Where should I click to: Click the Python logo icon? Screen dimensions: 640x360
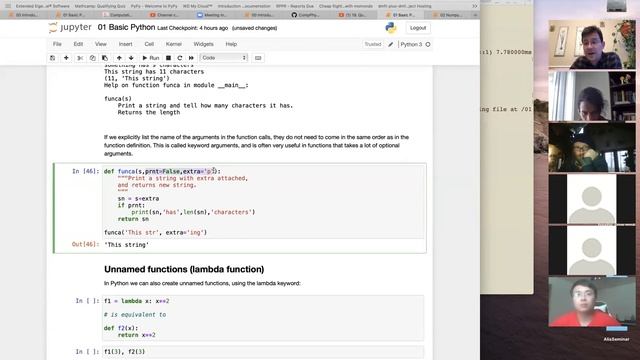click(391, 28)
